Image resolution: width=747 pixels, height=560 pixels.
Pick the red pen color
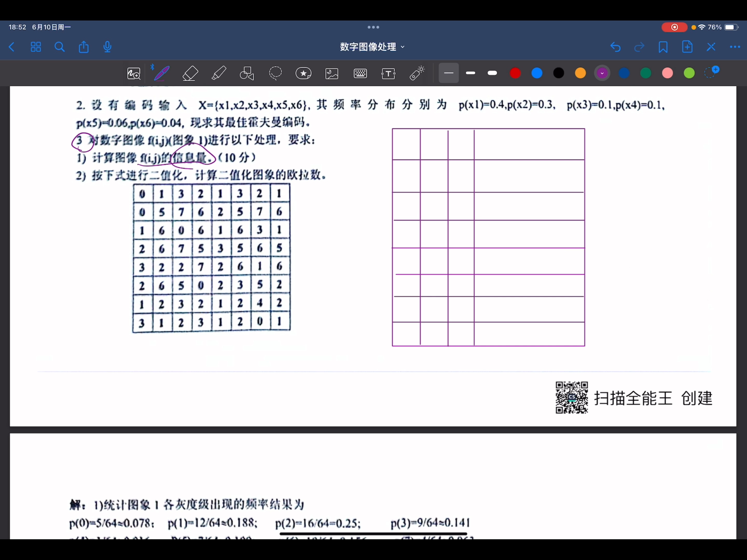click(515, 73)
